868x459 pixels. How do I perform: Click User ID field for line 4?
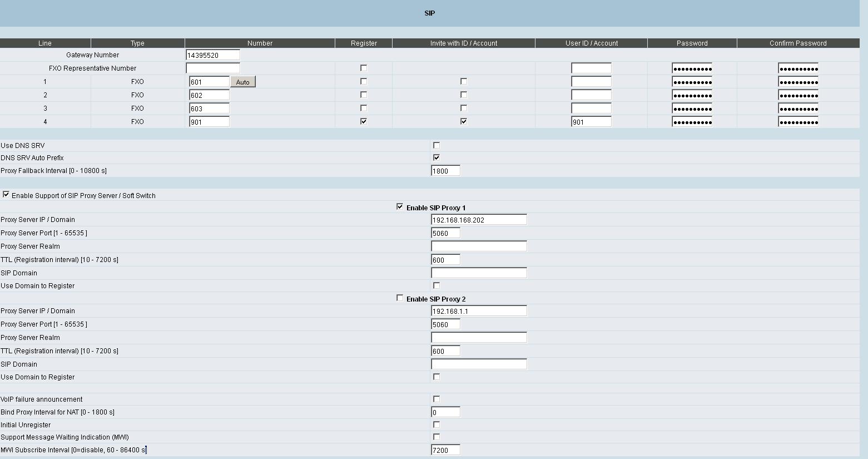coord(591,122)
